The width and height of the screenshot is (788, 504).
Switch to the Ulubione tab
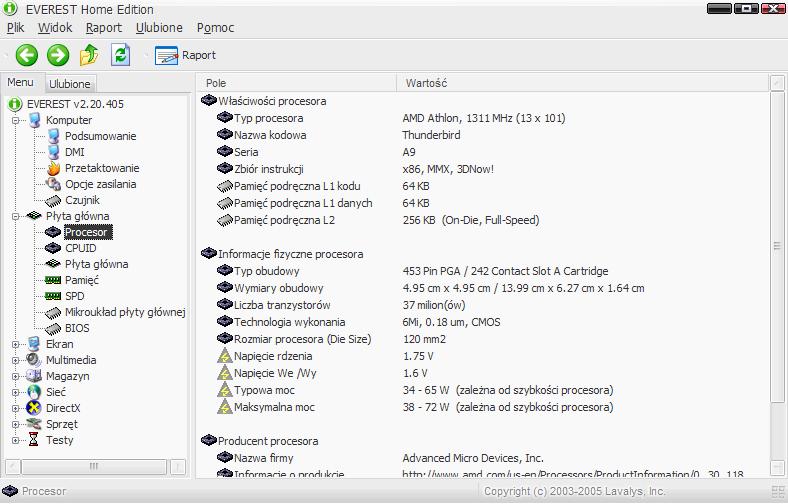coord(70,84)
